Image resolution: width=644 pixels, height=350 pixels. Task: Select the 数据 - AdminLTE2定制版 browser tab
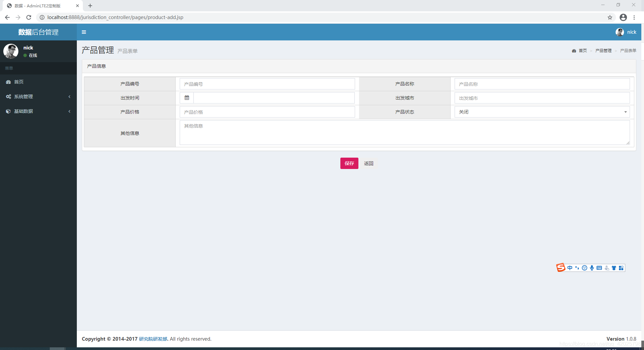coord(43,6)
